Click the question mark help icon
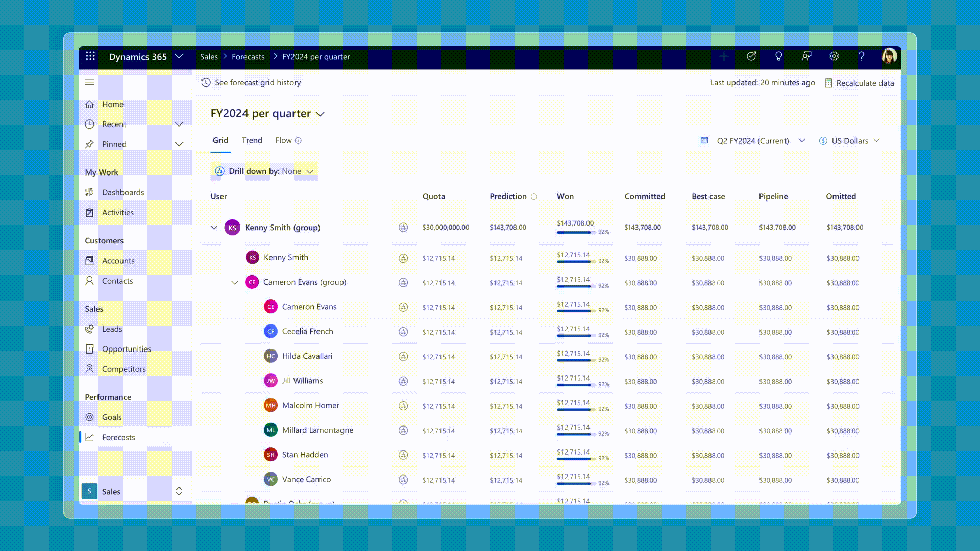Viewport: 980px width, 551px height. [861, 56]
